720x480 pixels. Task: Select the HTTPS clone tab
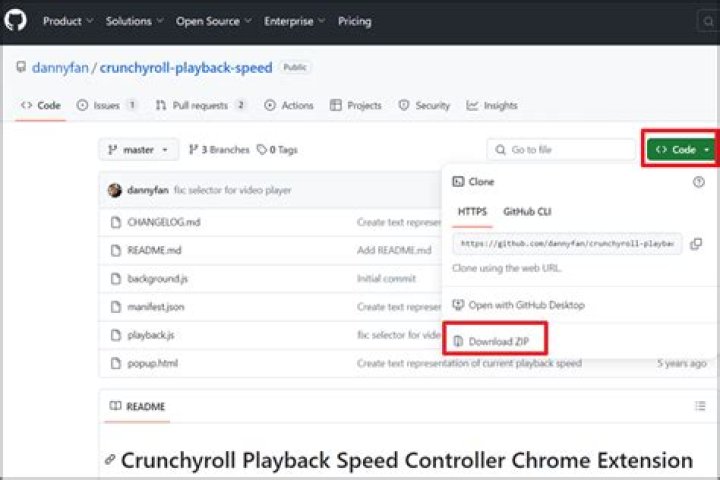[x=472, y=212]
